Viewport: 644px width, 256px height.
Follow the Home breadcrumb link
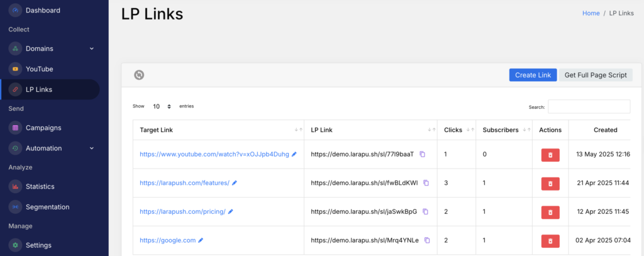591,13
